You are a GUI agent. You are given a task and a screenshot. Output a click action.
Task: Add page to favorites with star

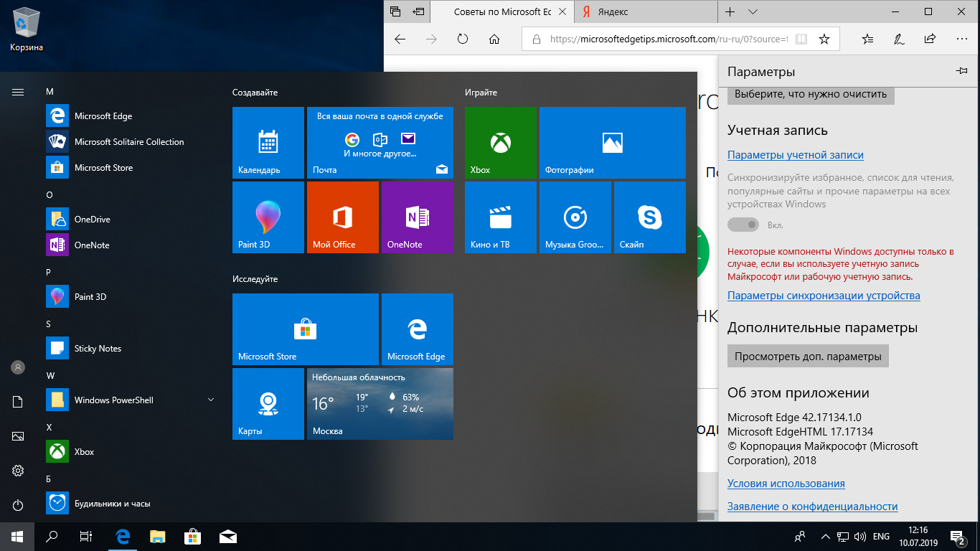[824, 39]
